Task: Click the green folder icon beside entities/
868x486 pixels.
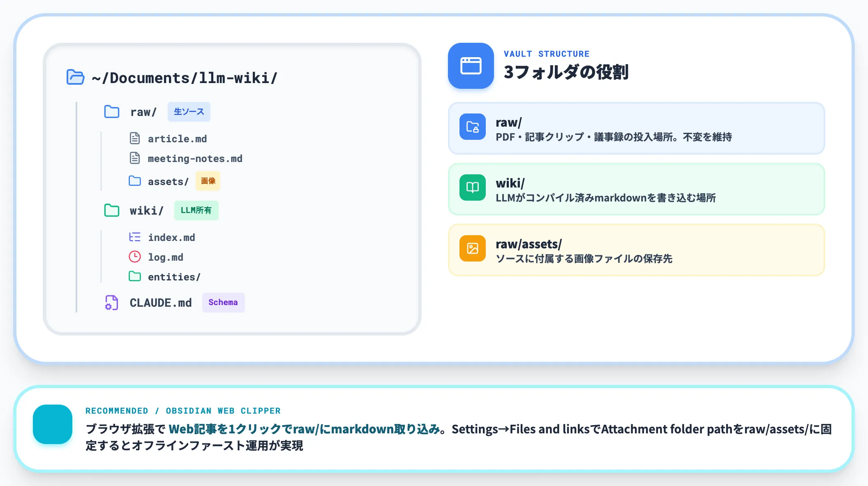Action: (135, 276)
